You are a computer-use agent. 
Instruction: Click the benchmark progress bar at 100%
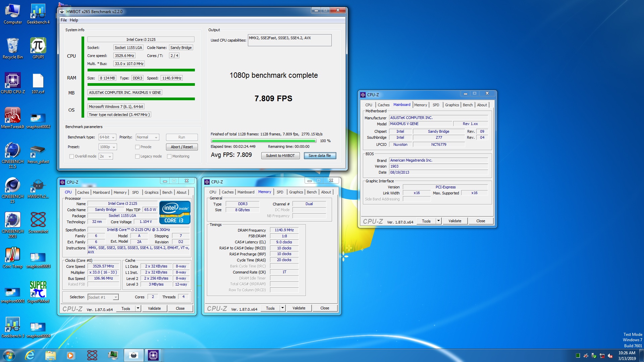(x=264, y=141)
